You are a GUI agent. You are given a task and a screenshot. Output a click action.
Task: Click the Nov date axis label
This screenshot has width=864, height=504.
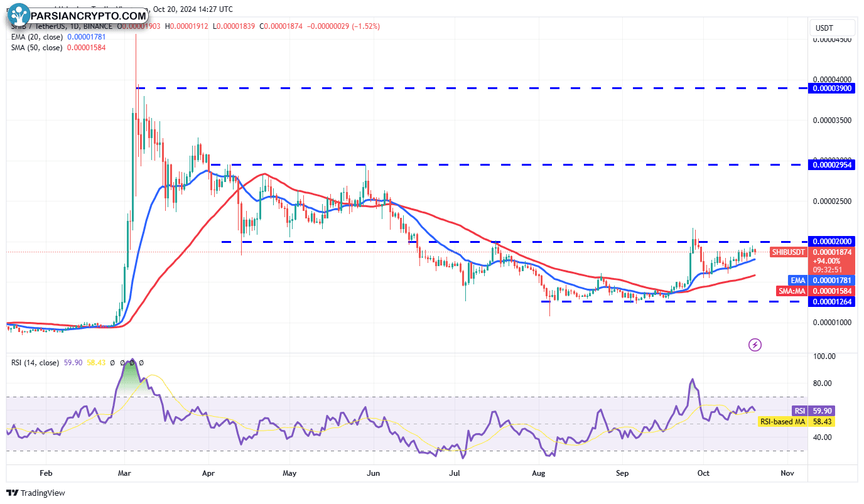coord(787,473)
